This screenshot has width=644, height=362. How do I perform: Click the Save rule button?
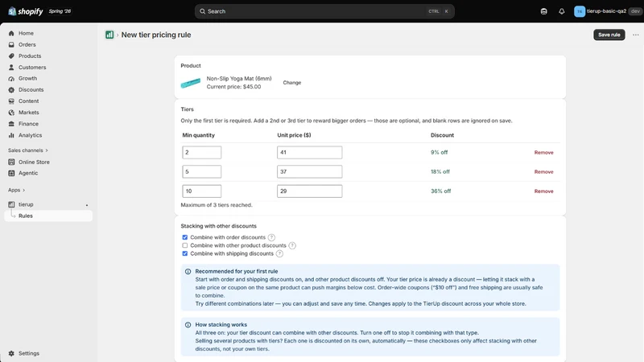point(609,35)
